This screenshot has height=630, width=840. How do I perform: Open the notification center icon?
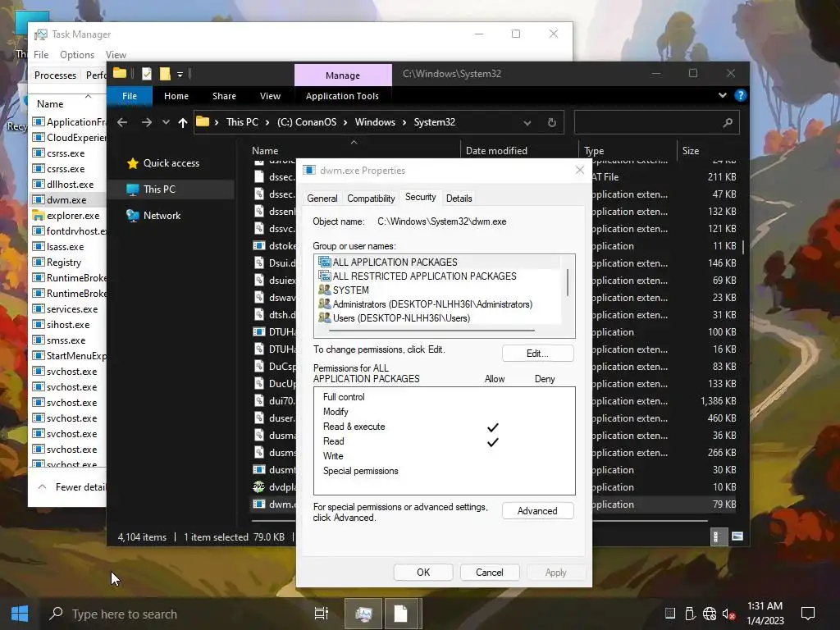[807, 614]
